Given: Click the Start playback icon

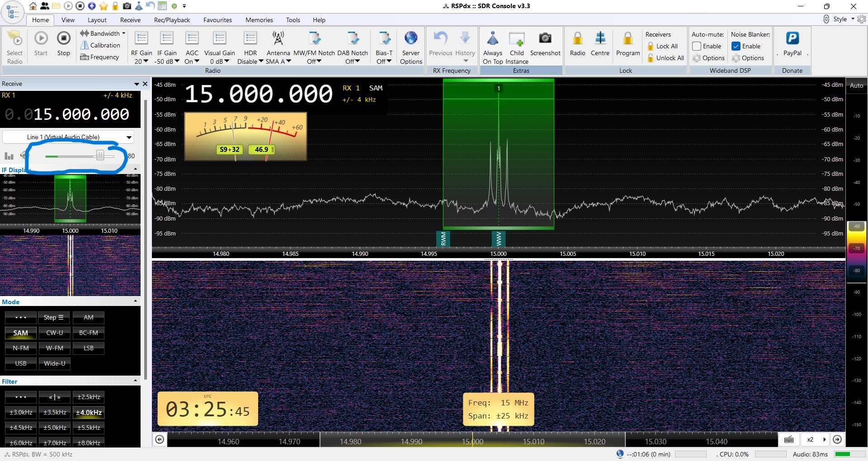Looking at the screenshot, I should click(x=41, y=39).
